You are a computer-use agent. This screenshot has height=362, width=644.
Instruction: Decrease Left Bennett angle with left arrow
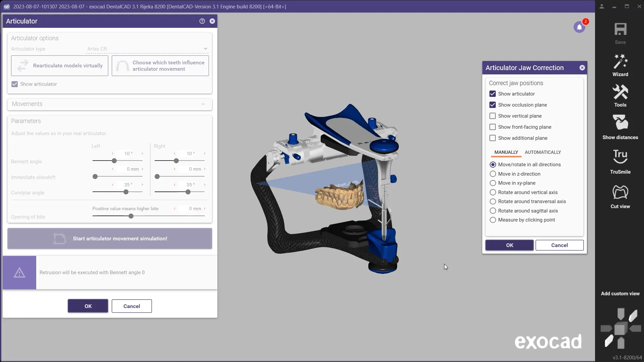click(x=112, y=154)
